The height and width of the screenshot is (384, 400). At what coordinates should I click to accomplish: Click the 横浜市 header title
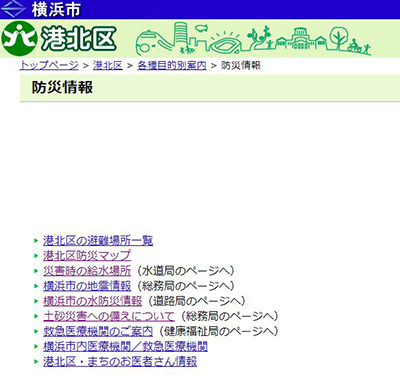coord(56,9)
